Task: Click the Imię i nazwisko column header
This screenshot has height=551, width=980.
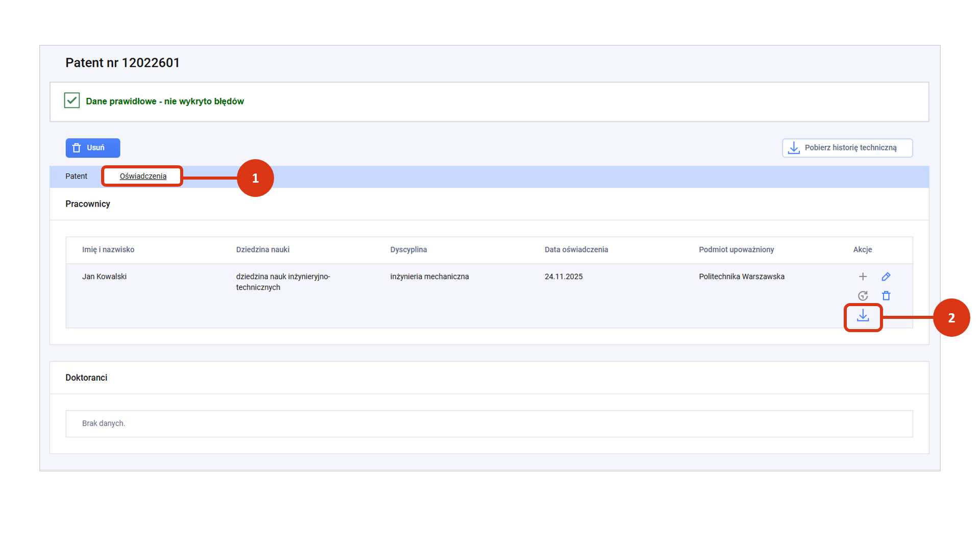Action: pyautogui.click(x=108, y=249)
